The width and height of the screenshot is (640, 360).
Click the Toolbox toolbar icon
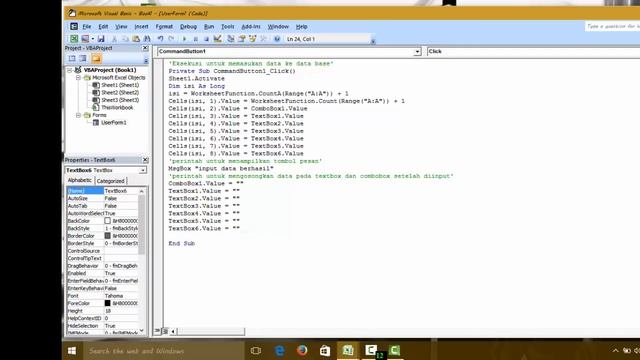coord(264,39)
